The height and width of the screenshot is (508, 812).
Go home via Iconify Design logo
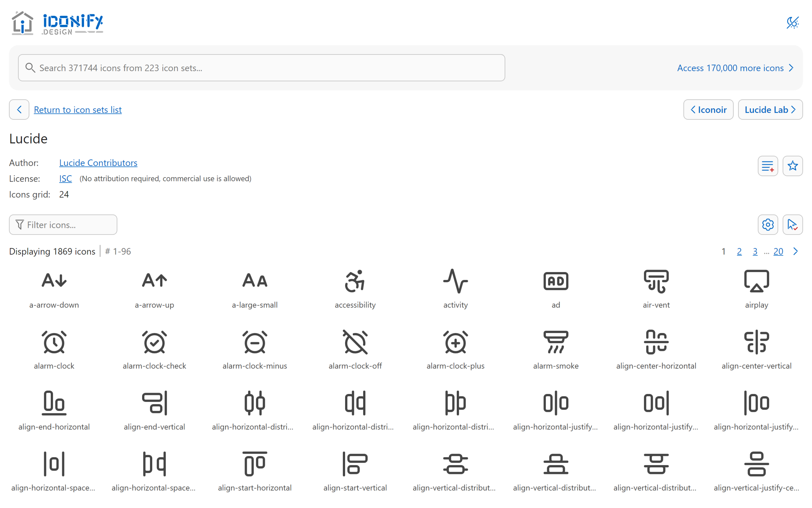57,23
